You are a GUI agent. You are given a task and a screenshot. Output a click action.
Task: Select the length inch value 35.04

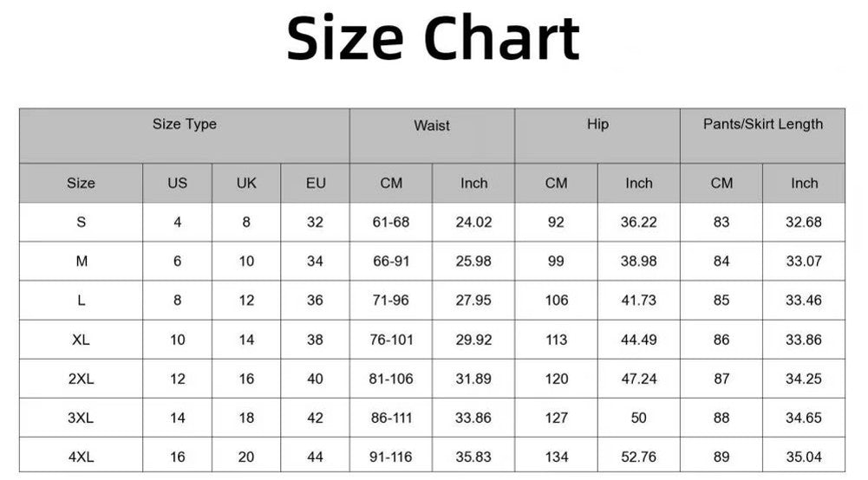(x=804, y=457)
